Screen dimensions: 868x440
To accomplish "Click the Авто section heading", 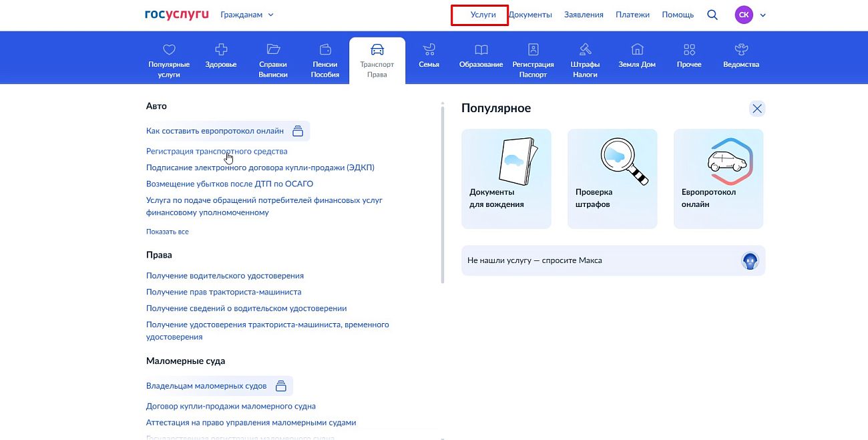I will coord(156,106).
